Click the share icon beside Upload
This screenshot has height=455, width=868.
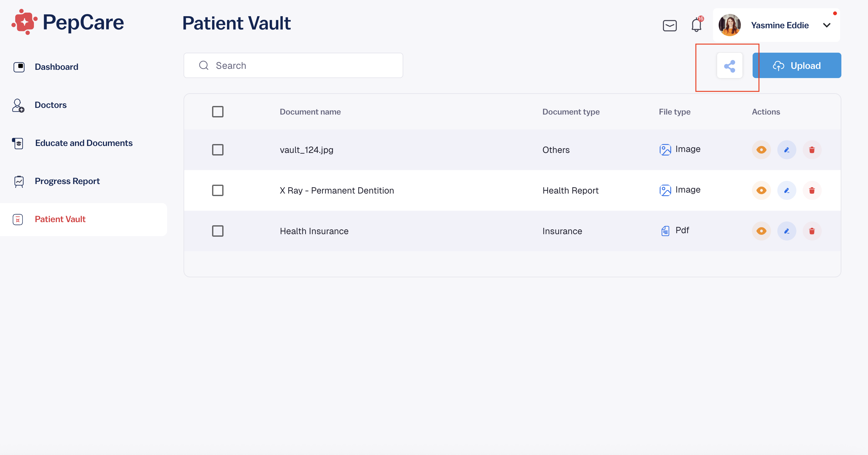click(729, 65)
